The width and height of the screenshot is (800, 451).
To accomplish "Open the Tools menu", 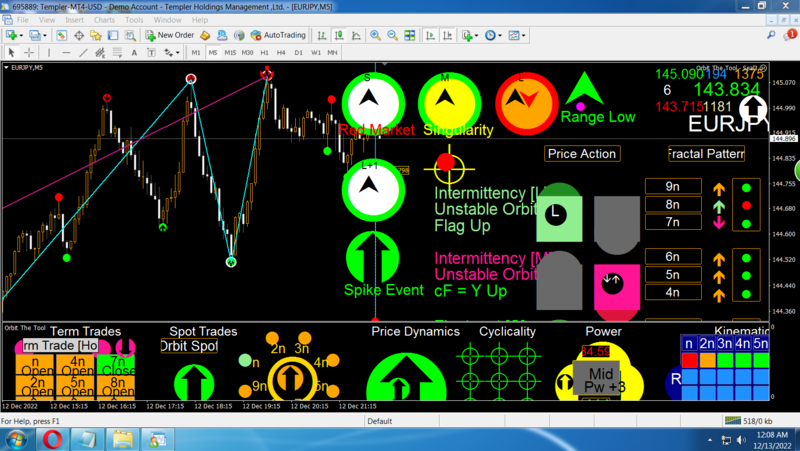I will (134, 20).
